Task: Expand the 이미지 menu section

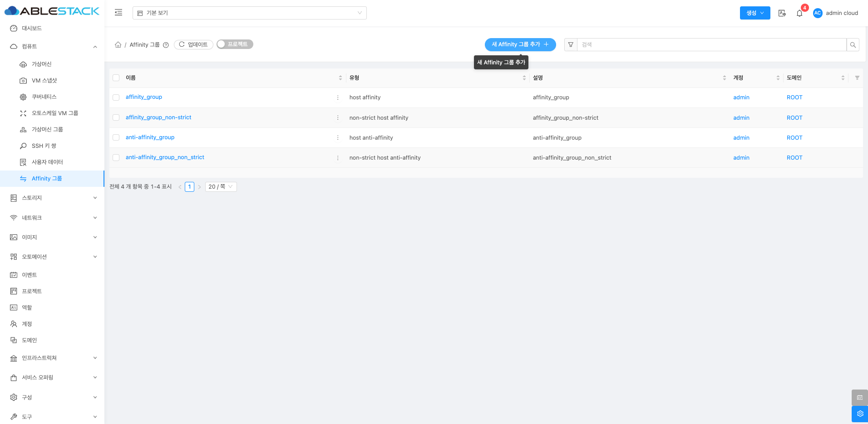Action: click(52, 238)
